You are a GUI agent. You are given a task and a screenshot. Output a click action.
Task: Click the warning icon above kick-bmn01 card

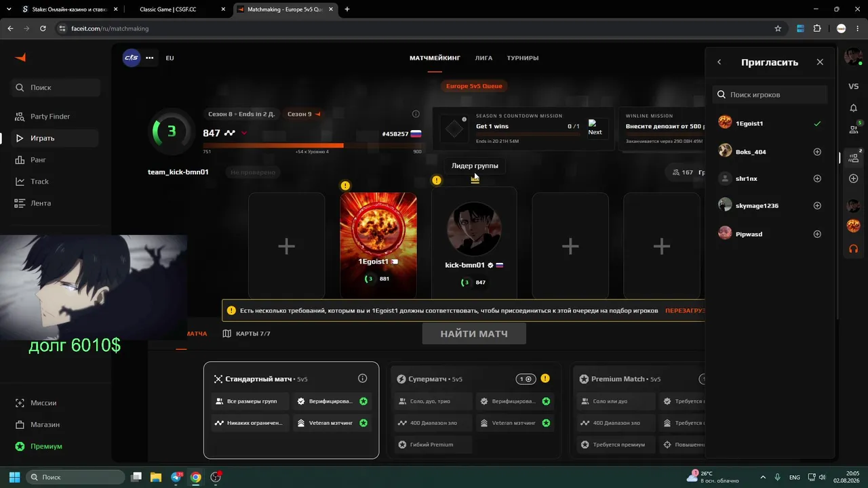[x=436, y=180]
